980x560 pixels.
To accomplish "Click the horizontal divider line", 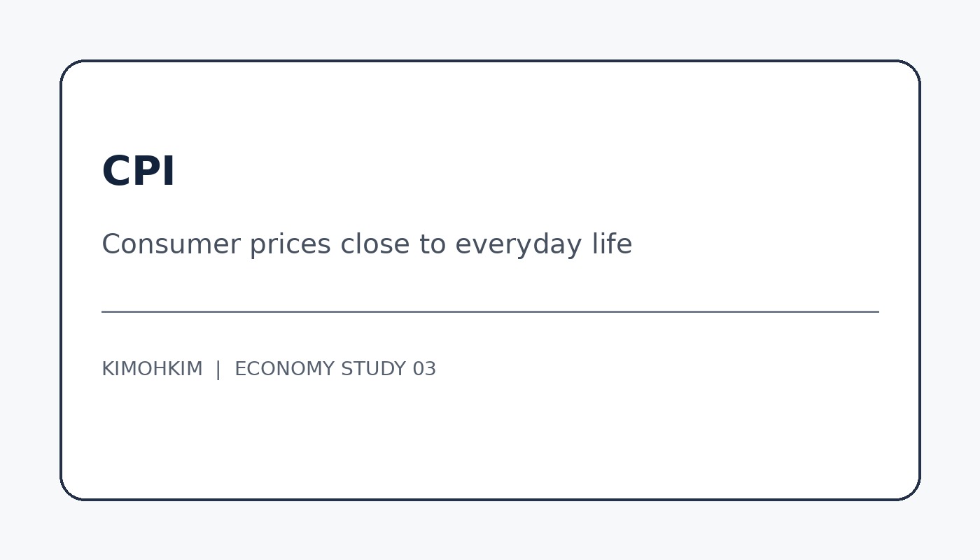I will [x=490, y=311].
